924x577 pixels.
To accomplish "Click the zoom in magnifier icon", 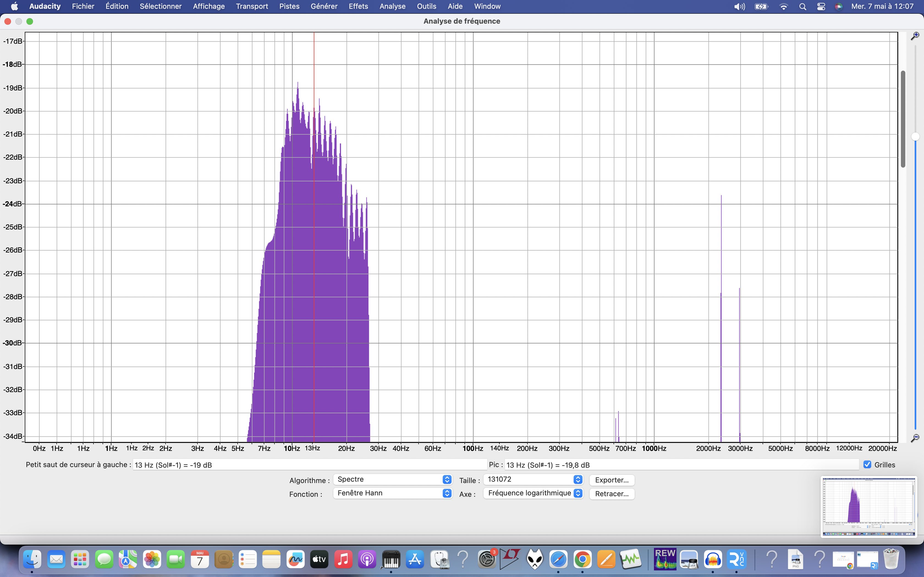I will (915, 36).
